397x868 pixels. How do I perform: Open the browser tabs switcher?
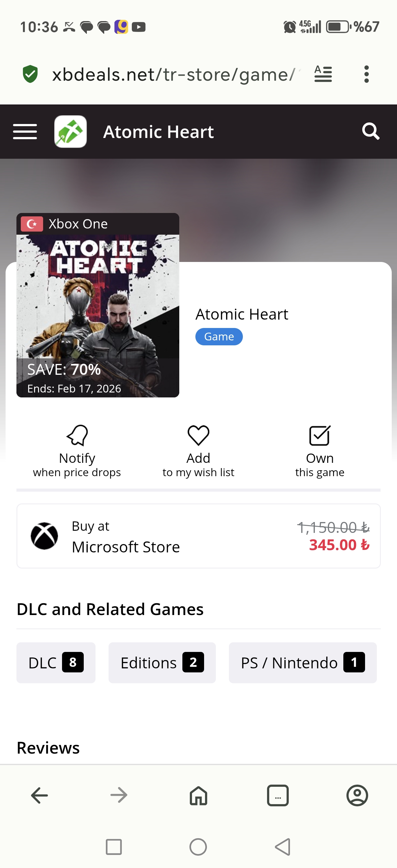(x=278, y=795)
